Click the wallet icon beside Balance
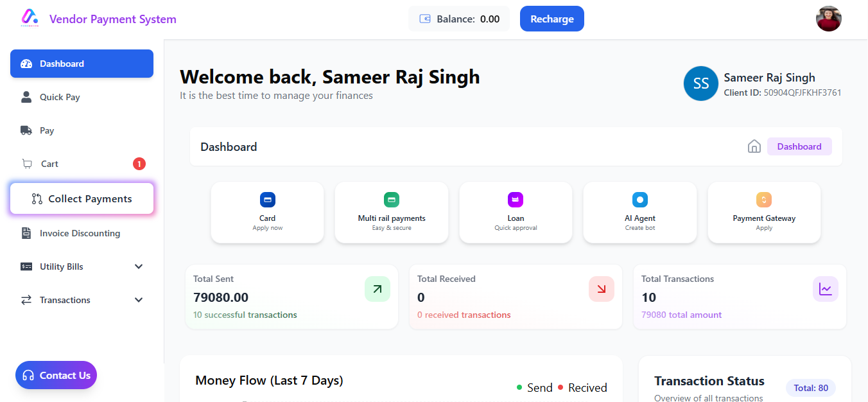The height and width of the screenshot is (402, 868). point(425,19)
